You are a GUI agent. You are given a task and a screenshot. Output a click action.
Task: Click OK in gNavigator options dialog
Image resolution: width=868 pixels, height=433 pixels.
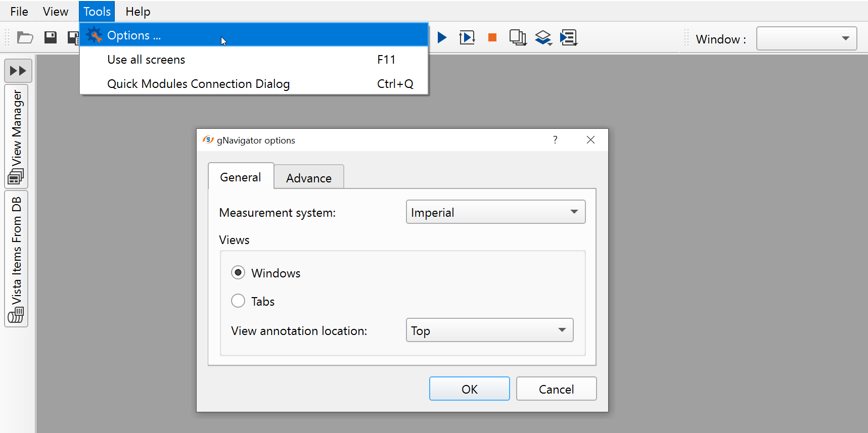469,389
